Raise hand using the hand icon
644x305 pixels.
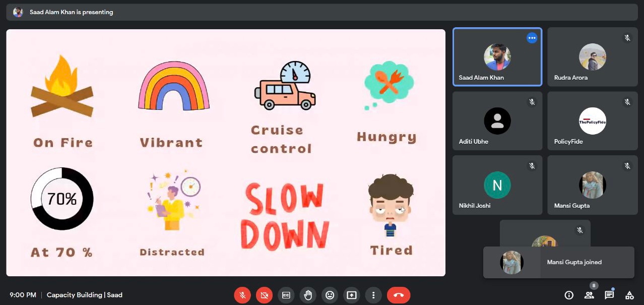tap(308, 295)
